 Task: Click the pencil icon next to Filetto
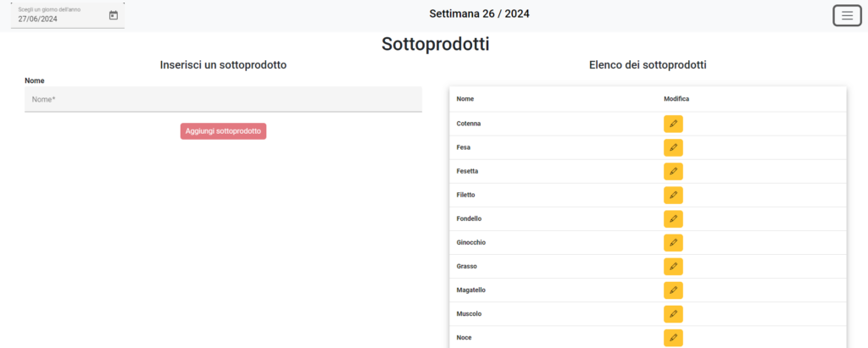coord(673,196)
